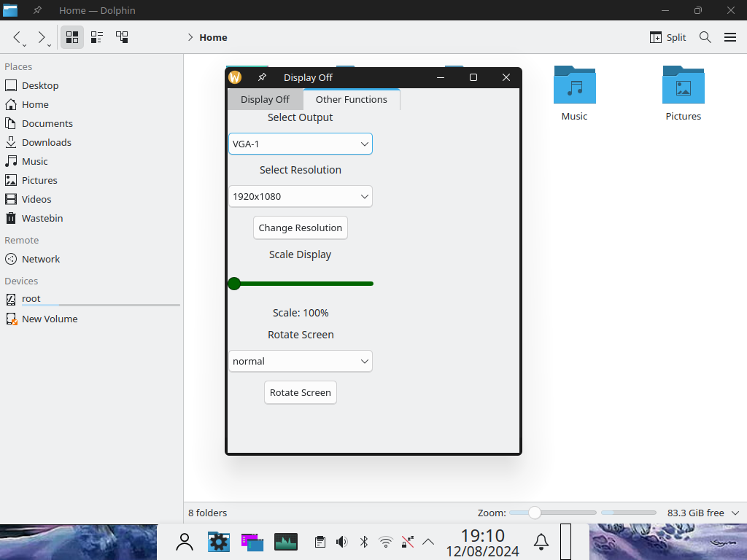Open the user launcher in taskbar

point(185,542)
